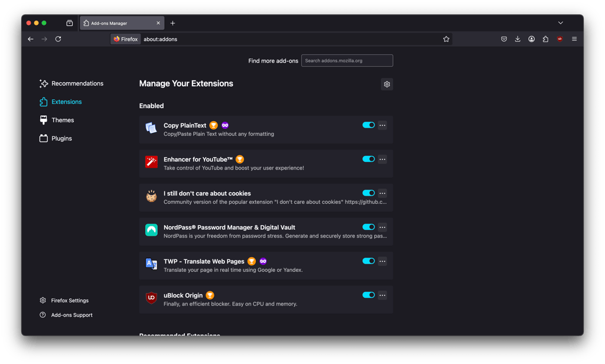Open the Add-ons Support link
Viewport: 605px width, 364px height.
pos(66,315)
